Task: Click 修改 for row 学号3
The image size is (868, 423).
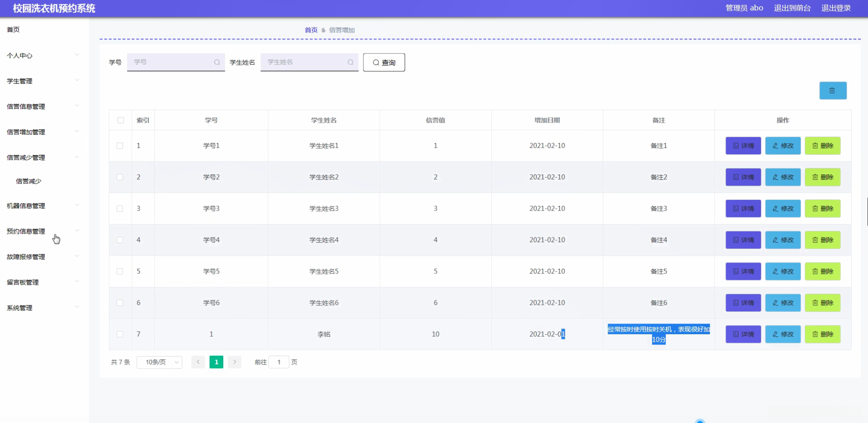Action: (x=783, y=209)
